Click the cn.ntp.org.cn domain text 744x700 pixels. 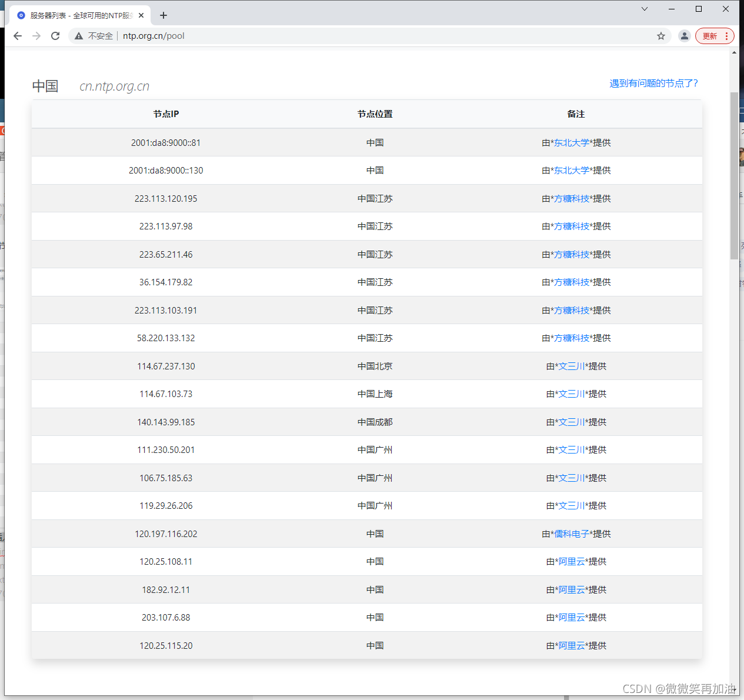(x=114, y=86)
